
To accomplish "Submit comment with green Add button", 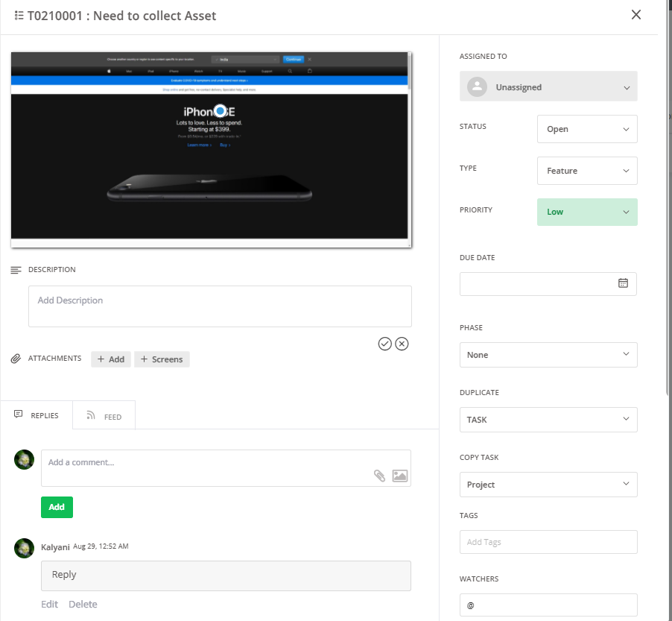I will (57, 507).
